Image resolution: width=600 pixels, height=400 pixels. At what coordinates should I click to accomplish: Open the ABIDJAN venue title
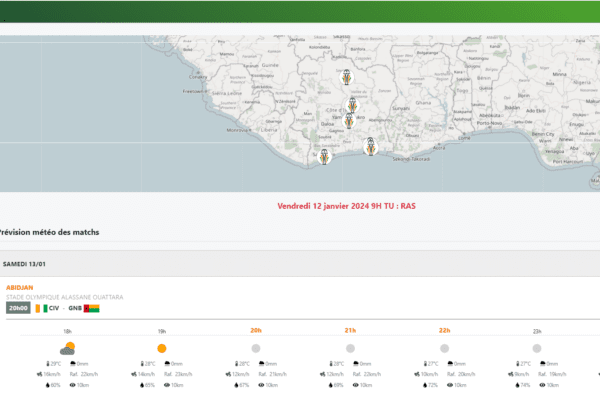[20, 287]
